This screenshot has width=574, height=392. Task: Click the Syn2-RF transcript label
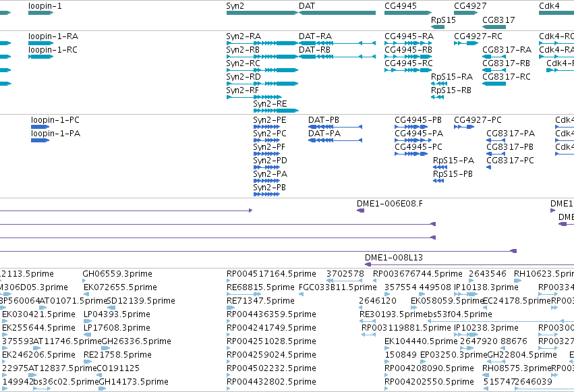(242, 90)
